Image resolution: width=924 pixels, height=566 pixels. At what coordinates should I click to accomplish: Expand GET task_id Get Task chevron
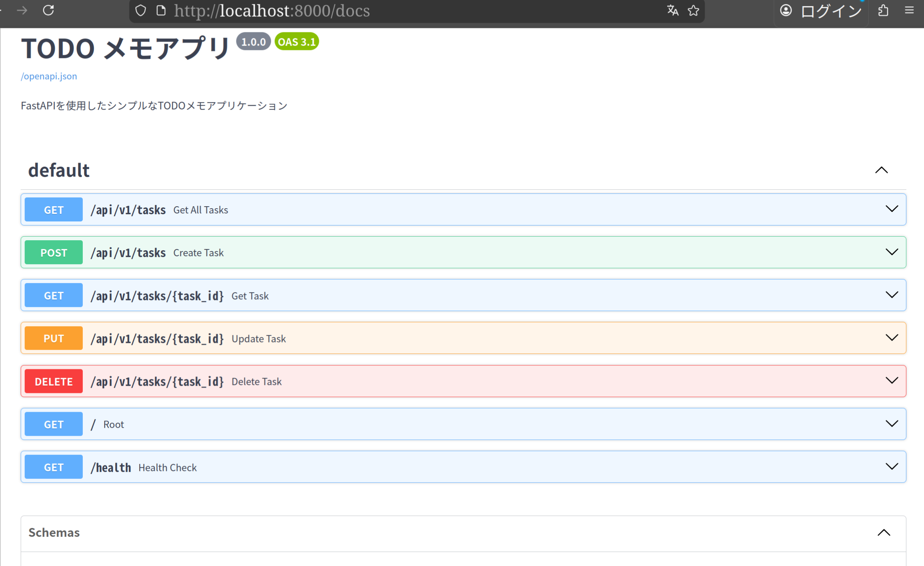(891, 295)
